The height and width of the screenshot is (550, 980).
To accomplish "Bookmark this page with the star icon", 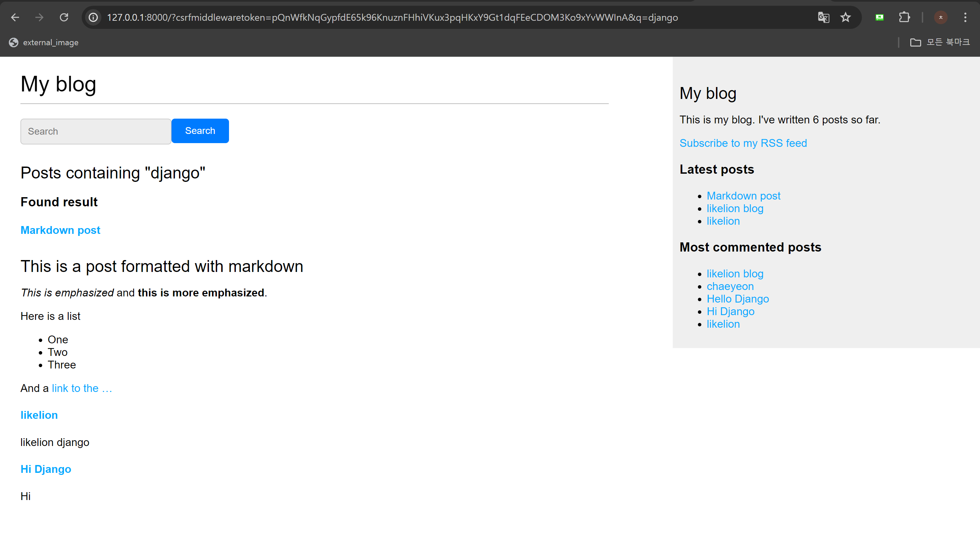I will 845,17.
